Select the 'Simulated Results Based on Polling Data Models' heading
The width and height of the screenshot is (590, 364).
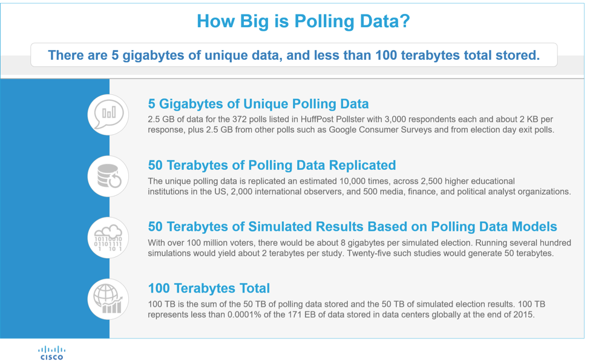pos(352,227)
